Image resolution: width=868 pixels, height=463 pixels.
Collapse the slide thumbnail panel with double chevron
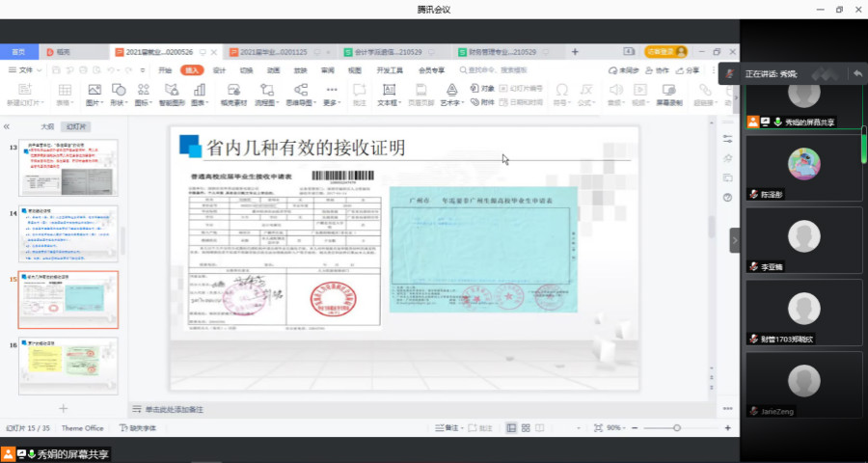click(7, 126)
